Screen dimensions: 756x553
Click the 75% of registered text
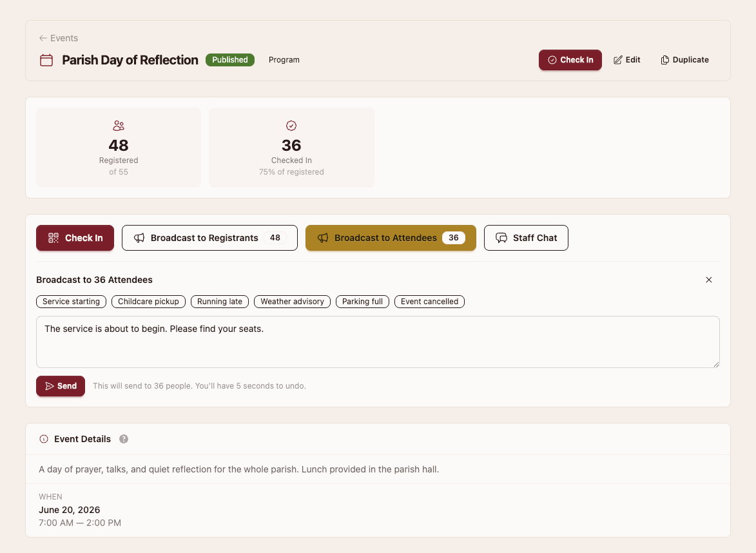[x=291, y=171]
